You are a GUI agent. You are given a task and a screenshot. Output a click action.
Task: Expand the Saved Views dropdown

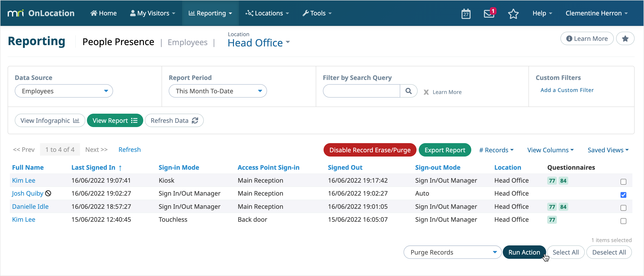(608, 150)
